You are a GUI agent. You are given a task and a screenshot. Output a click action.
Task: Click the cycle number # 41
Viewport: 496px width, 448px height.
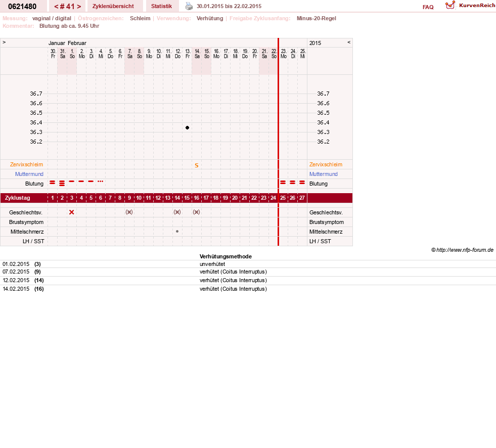pyautogui.click(x=67, y=7)
